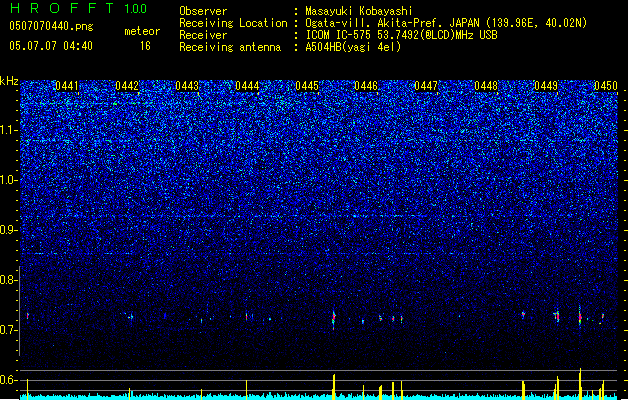Image resolution: width=629 pixels, height=400 pixels.
Task: Click the 0441 time marker
Action: click(67, 86)
